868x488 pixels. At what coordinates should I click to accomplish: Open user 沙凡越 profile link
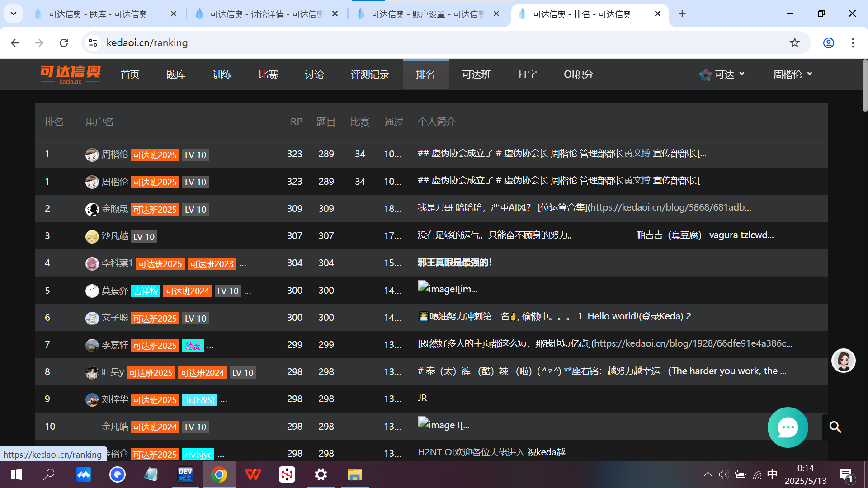115,236
